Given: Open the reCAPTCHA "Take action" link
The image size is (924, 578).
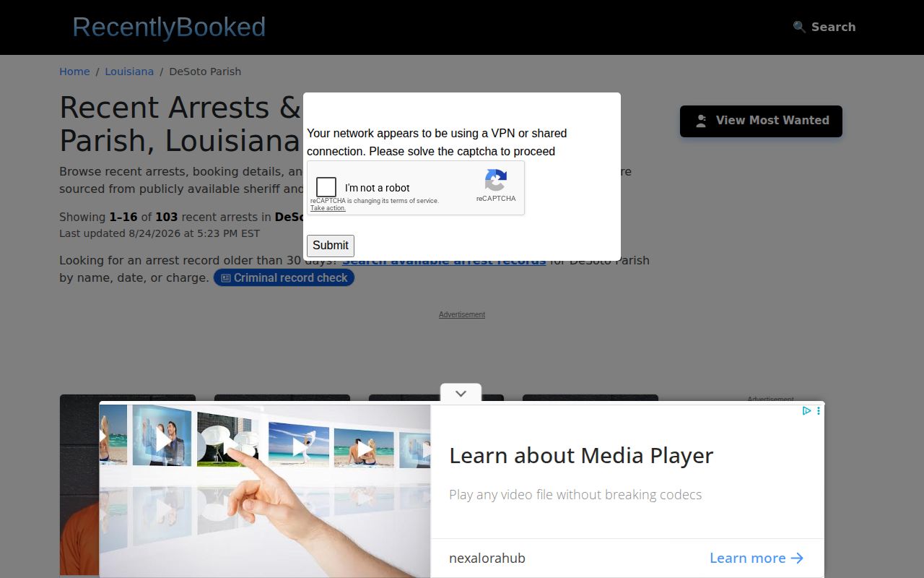Looking at the screenshot, I should click(x=328, y=208).
